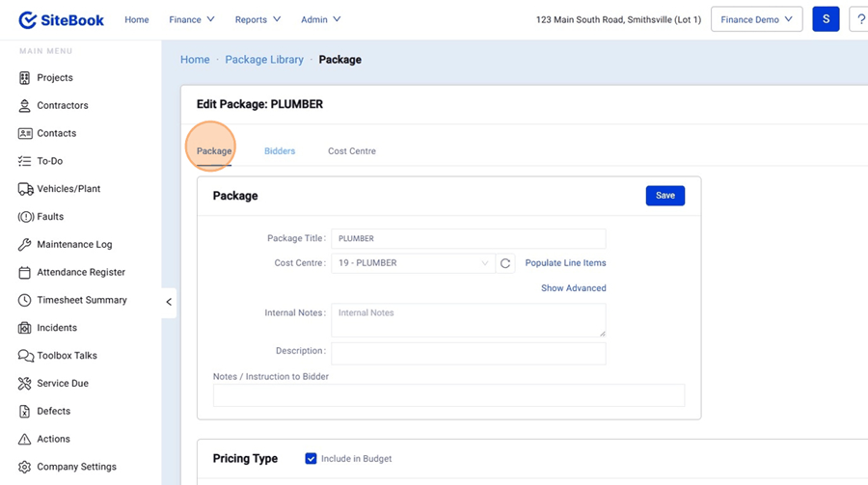
Task: Click the Show Advanced link
Action: point(573,288)
